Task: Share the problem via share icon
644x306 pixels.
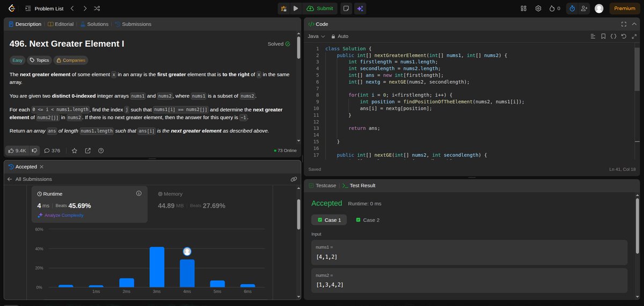Action: tap(87, 151)
